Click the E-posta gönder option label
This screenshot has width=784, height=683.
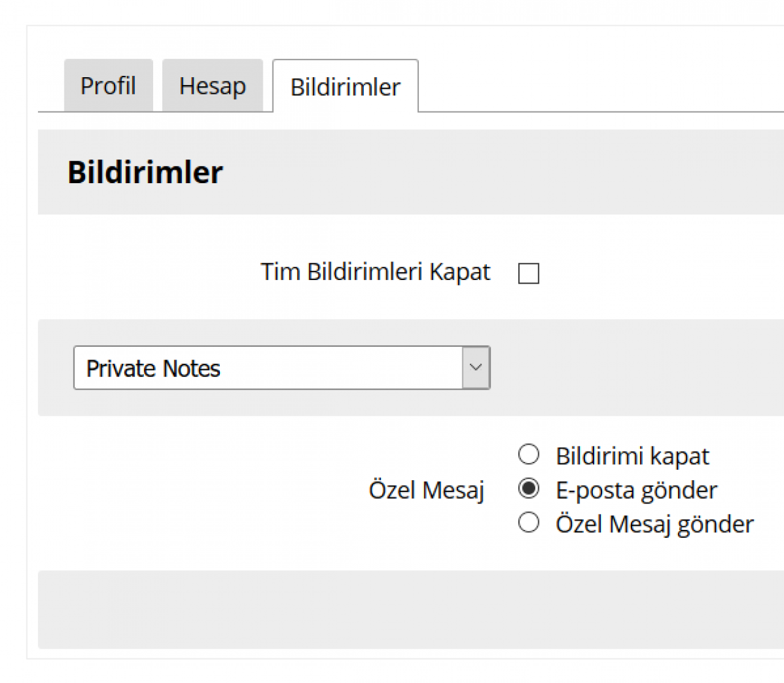click(636, 490)
